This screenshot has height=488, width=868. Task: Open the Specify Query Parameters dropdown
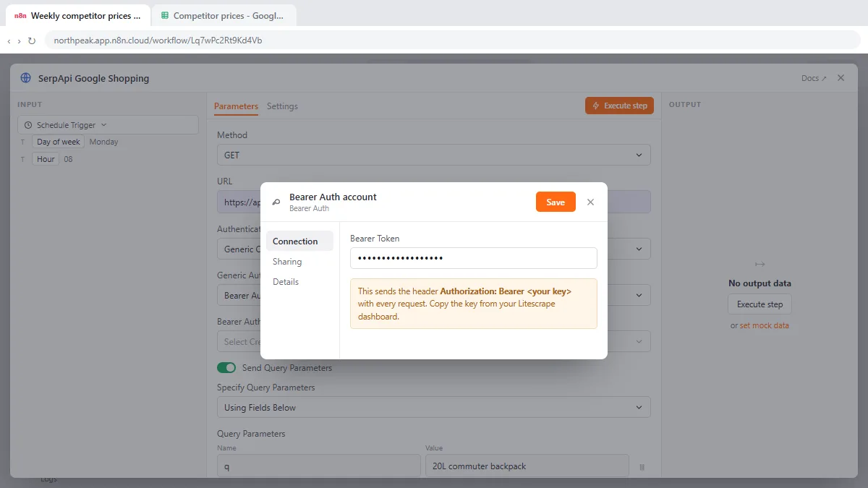tap(434, 408)
